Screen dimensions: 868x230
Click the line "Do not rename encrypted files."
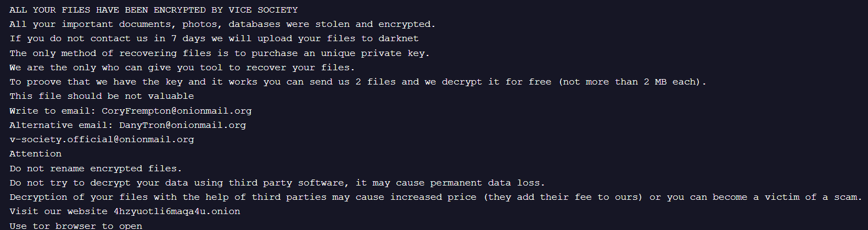[x=95, y=169]
